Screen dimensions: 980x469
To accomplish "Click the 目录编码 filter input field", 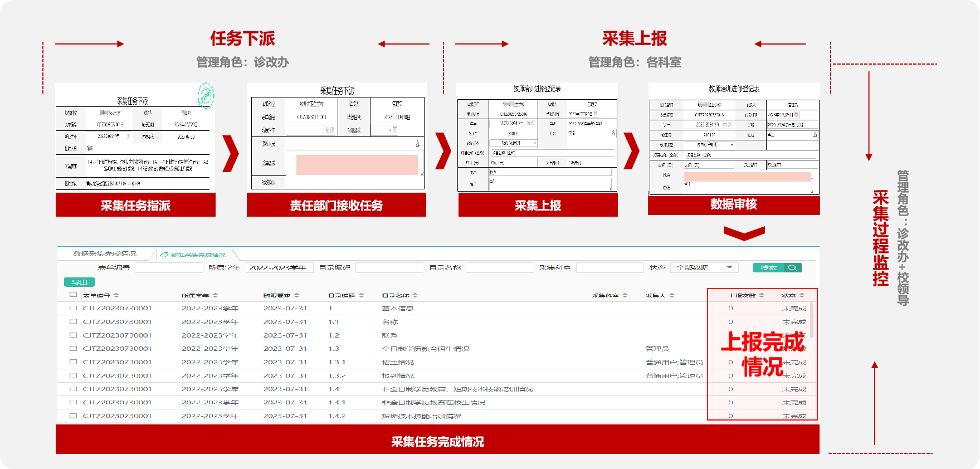I will coord(390,268).
